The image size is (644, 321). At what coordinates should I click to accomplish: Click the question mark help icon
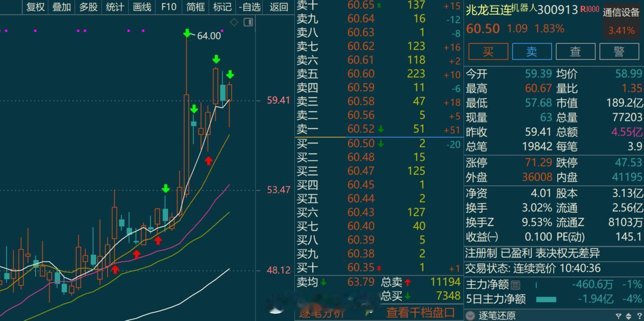click(638, 316)
